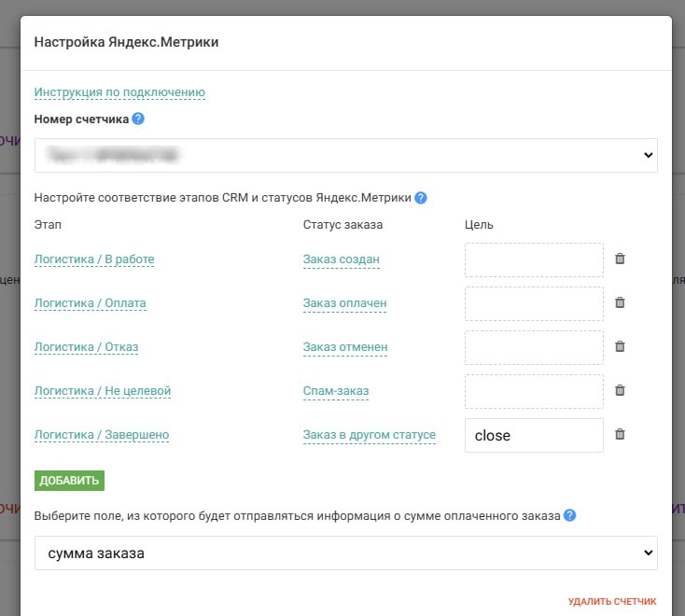Remove the 'Логистика / Отказ' mapping row
The image size is (685, 616).
pos(620,346)
